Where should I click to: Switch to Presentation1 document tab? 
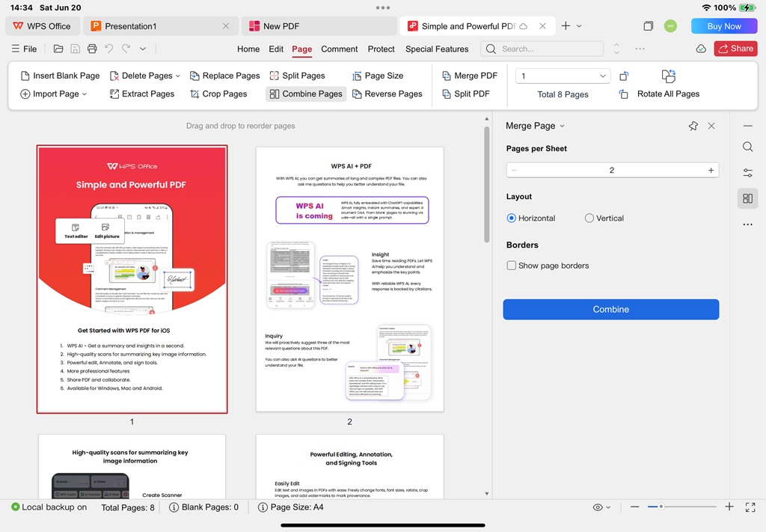tap(161, 26)
